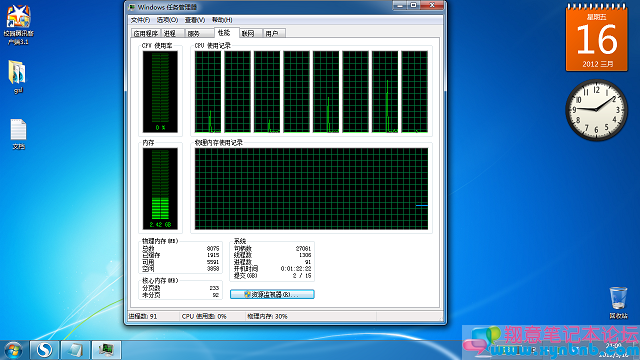Open the 查看(V) menu
Image resolution: width=640 pixels, height=360 pixels.
pyautogui.click(x=195, y=20)
